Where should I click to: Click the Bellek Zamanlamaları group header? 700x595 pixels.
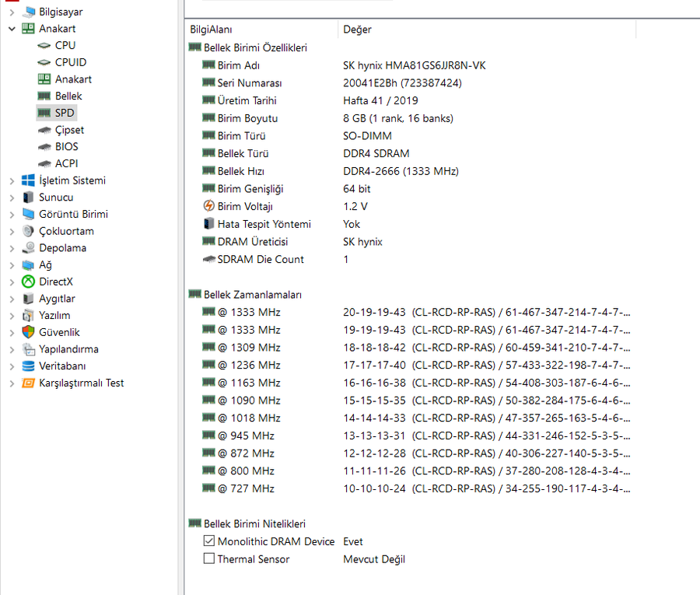pos(253,295)
